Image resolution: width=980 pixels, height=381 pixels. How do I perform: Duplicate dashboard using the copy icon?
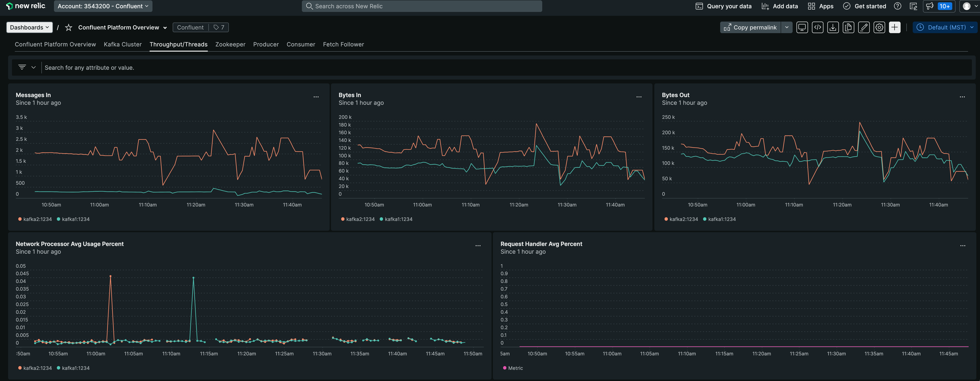tap(848, 27)
